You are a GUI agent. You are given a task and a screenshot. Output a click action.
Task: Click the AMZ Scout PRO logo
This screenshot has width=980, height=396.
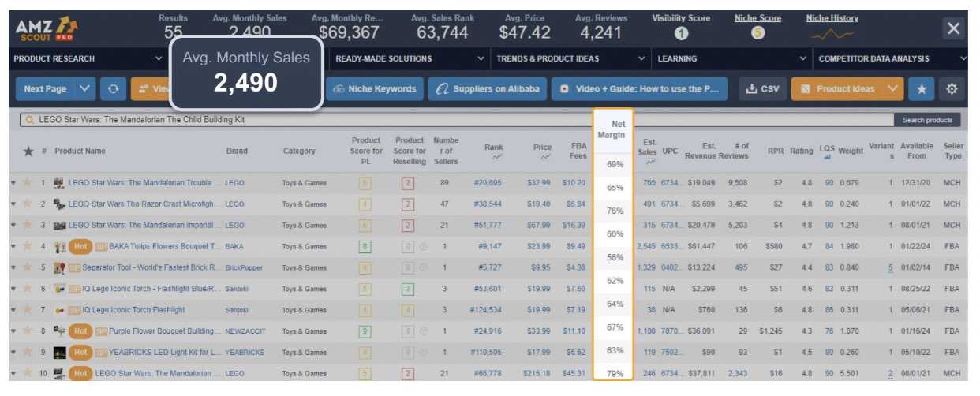[47, 30]
